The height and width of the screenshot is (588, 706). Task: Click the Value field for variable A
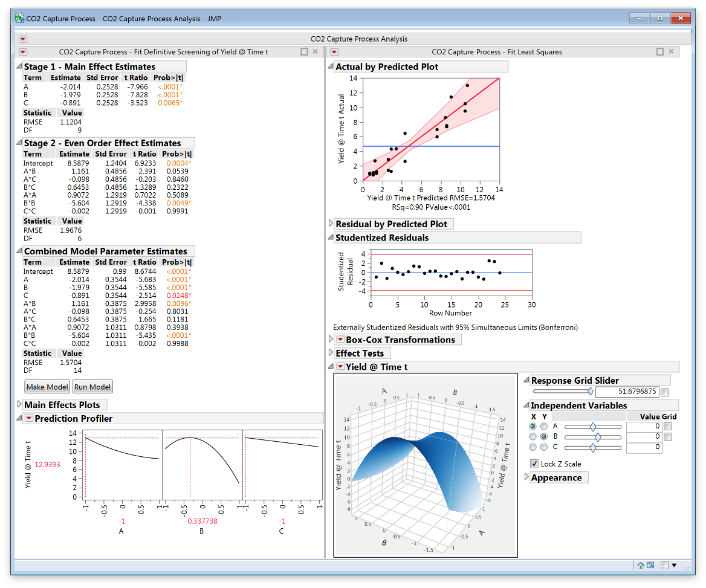pyautogui.click(x=644, y=427)
